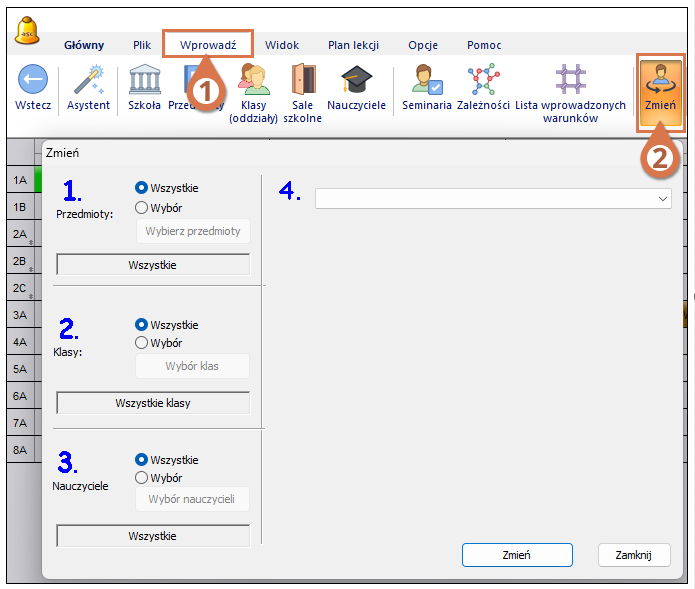Open the Seminaria icon
The width and height of the screenshot is (695, 589).
click(x=426, y=80)
